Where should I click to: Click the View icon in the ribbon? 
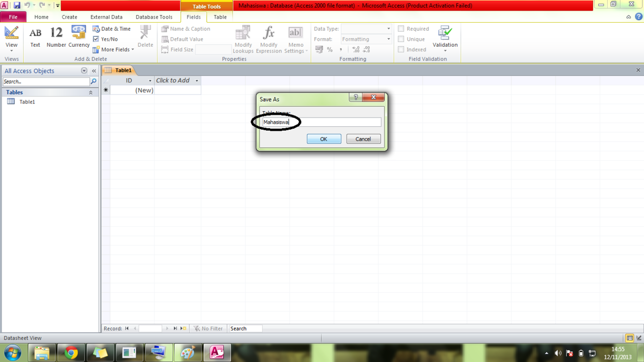click(x=12, y=33)
